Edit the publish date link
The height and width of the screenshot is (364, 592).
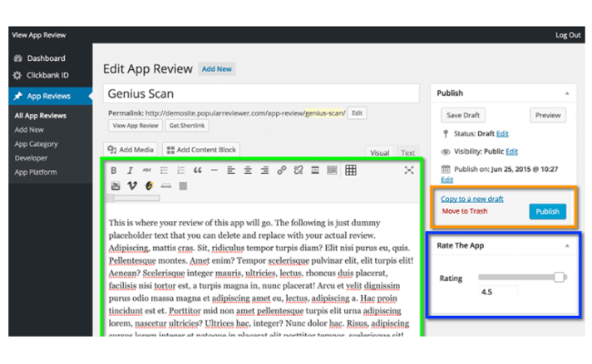(446, 180)
